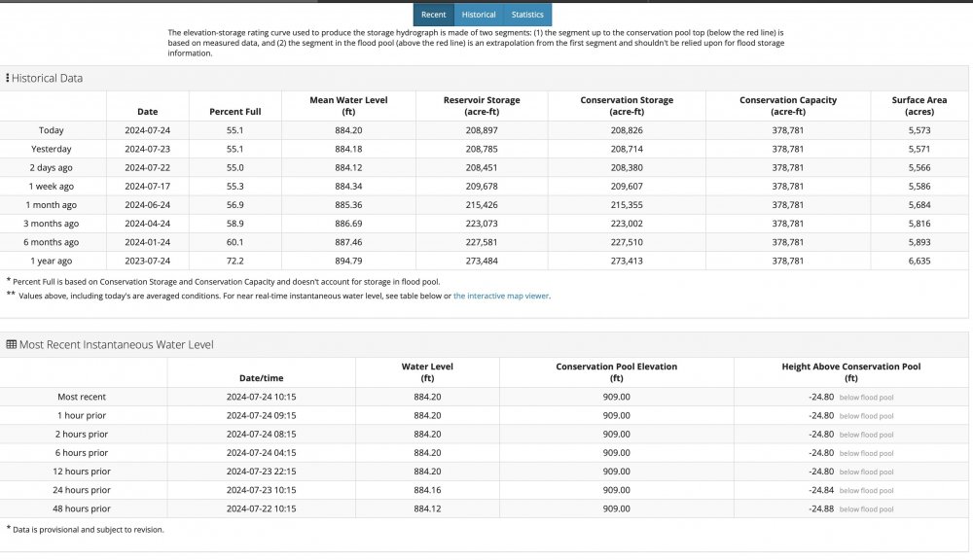The width and height of the screenshot is (973, 560).
Task: Select the Statistics tab
Action: tap(527, 15)
